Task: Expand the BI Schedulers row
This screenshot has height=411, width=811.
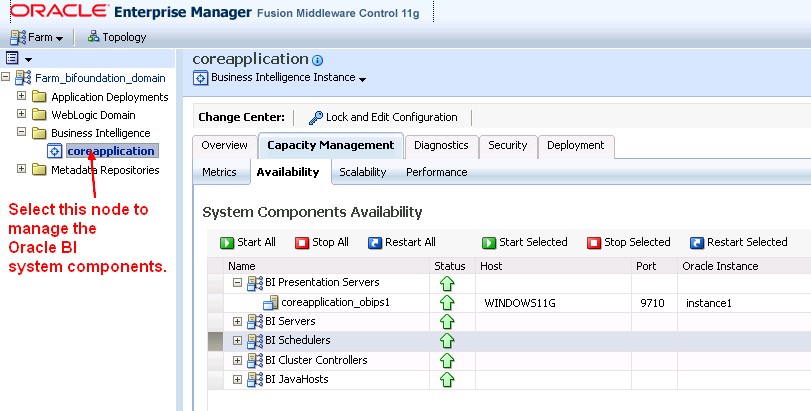Action: (x=237, y=341)
